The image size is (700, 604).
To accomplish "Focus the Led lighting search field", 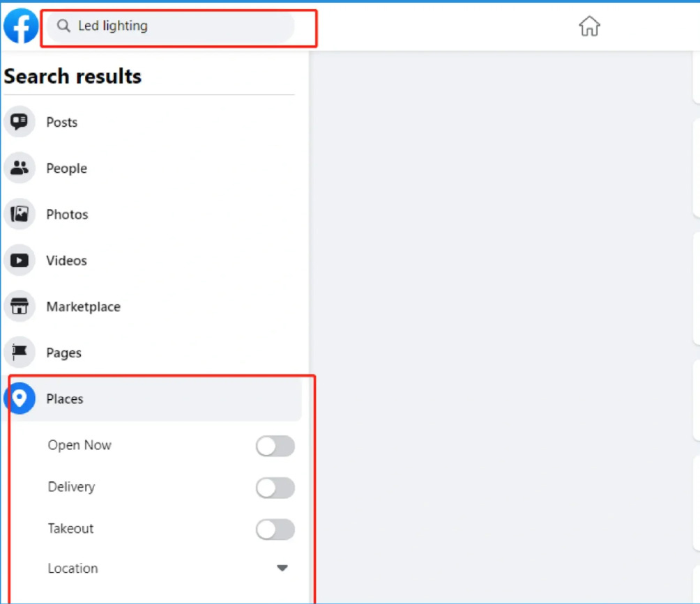I will pyautogui.click(x=171, y=26).
